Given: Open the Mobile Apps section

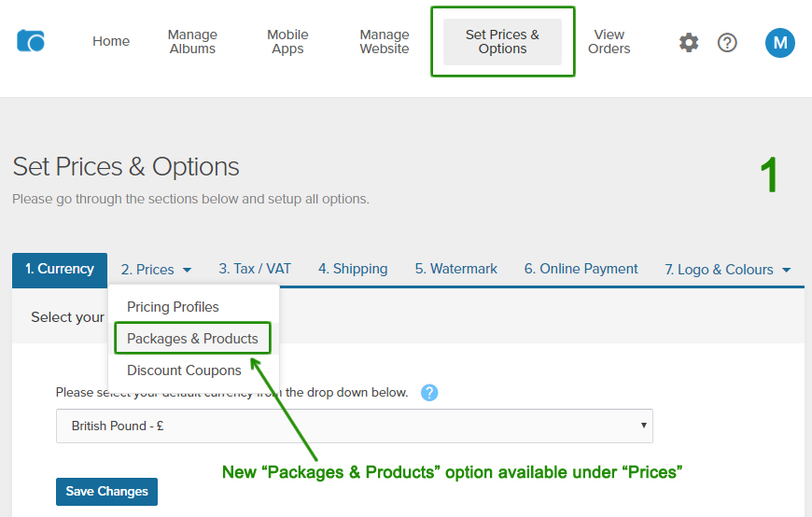Looking at the screenshot, I should (287, 42).
